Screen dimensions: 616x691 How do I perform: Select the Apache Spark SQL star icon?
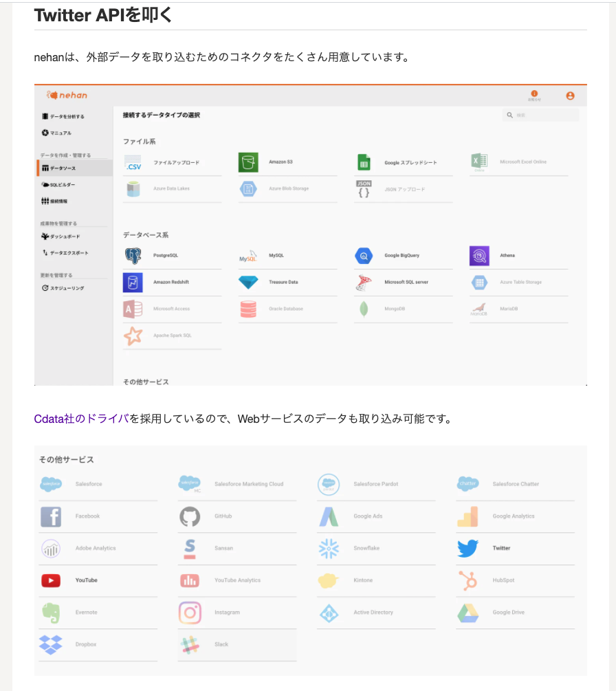click(x=133, y=336)
